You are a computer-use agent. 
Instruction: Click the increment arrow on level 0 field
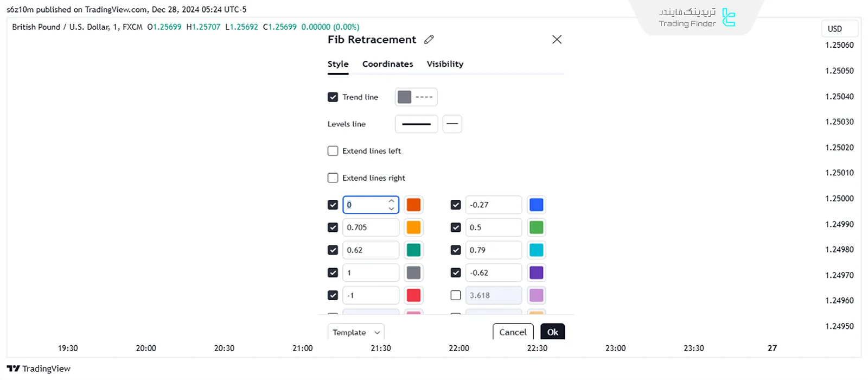click(x=392, y=201)
